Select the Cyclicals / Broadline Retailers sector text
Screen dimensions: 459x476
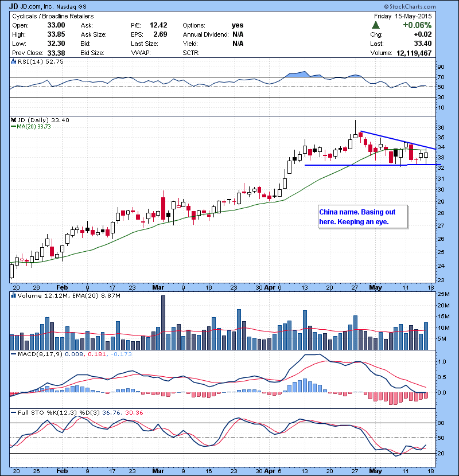click(x=53, y=16)
